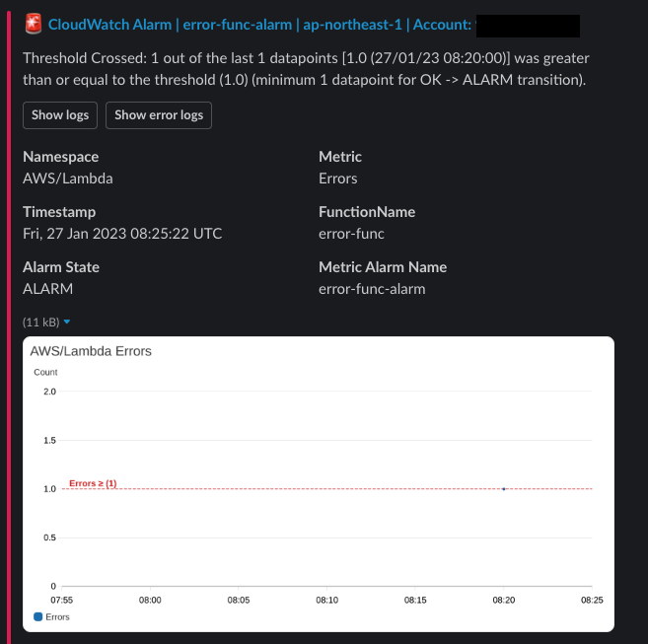Open the CloudWatch Alarm error-func-alarm title link
This screenshot has height=644, width=648.
click(x=259, y=25)
